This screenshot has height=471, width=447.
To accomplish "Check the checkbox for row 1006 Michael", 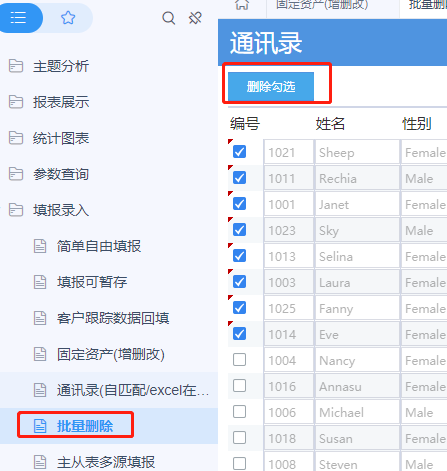I will (x=239, y=412).
